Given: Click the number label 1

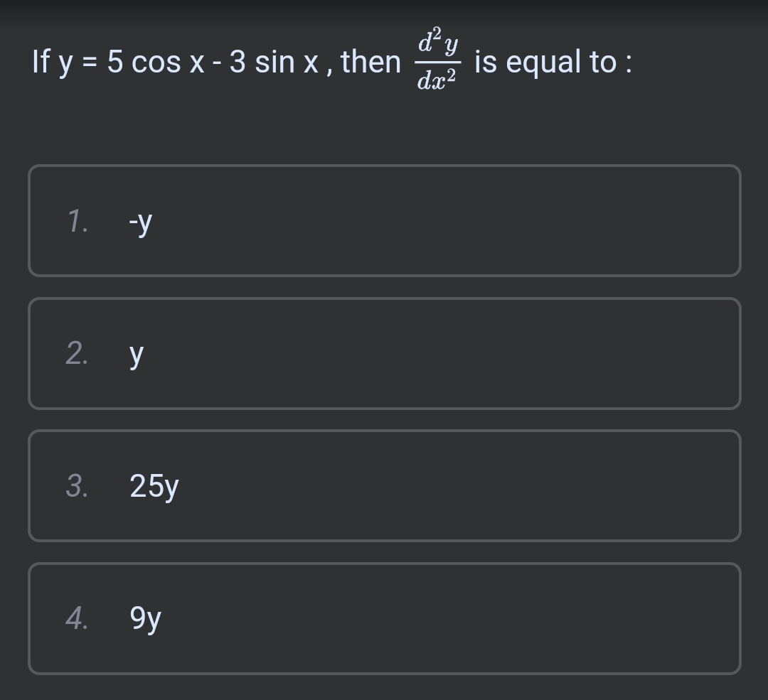Looking at the screenshot, I should point(78,222).
